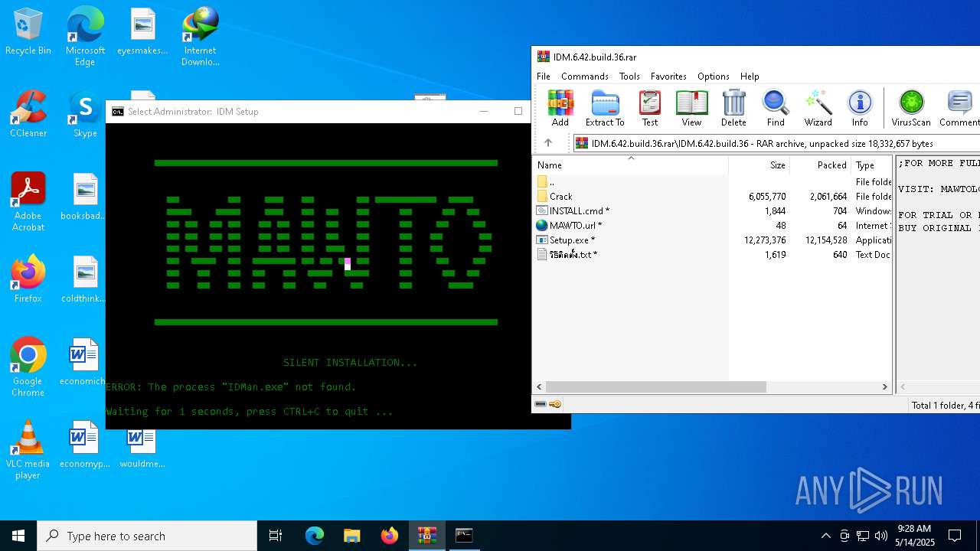Switch to the command prompt taskbar icon
The width and height of the screenshot is (980, 551).
(464, 536)
